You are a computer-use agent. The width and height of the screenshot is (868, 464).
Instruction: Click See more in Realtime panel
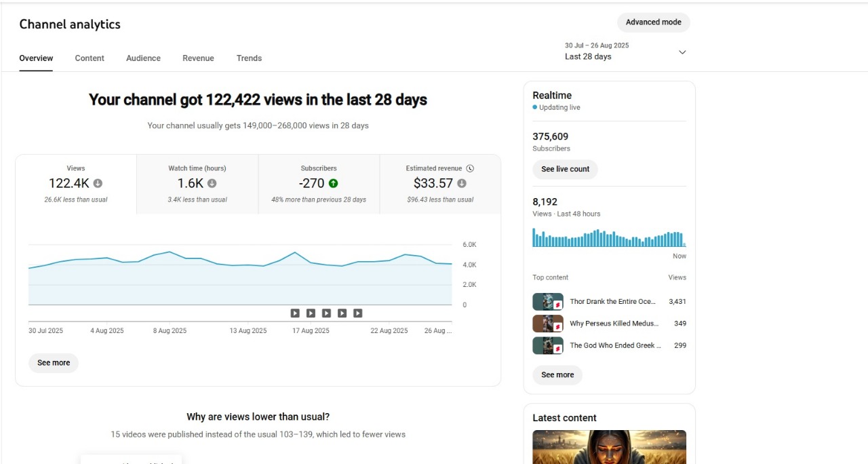coord(557,375)
